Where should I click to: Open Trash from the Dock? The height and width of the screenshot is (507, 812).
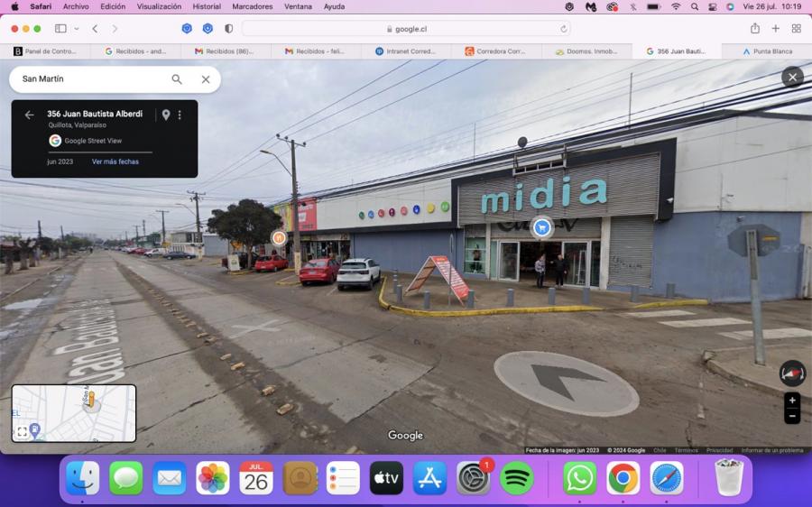coord(729,477)
